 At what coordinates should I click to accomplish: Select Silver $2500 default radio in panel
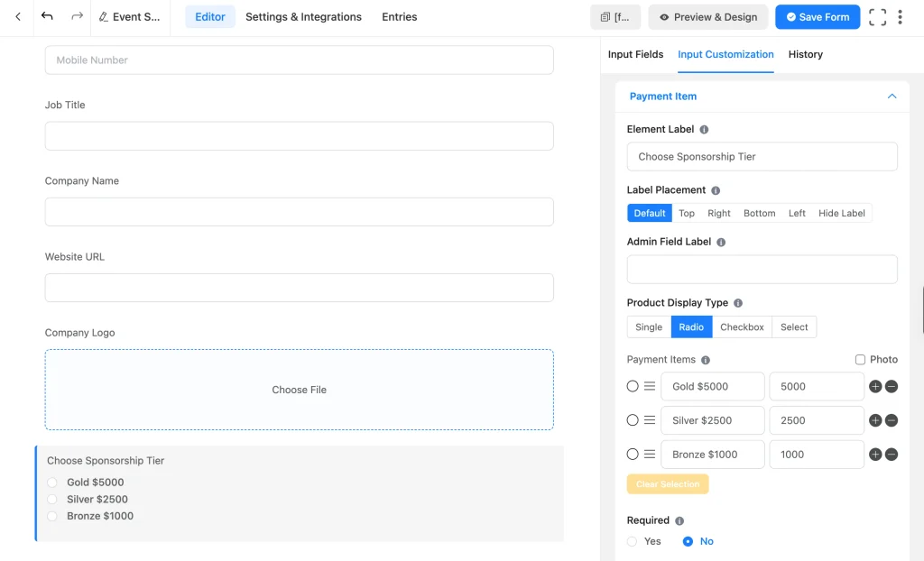coord(633,420)
